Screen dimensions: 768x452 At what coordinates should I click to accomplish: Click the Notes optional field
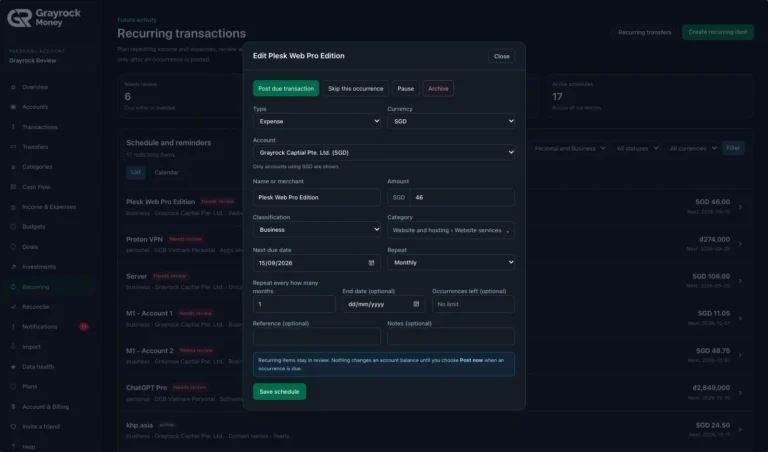point(451,336)
